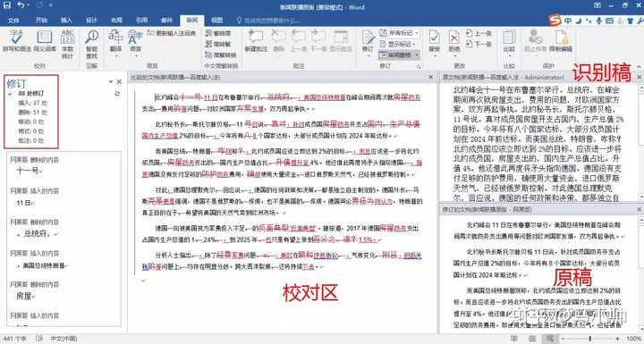Click the Sogou S logo icon
The height and width of the screenshot is (344, 644).
click(x=555, y=21)
